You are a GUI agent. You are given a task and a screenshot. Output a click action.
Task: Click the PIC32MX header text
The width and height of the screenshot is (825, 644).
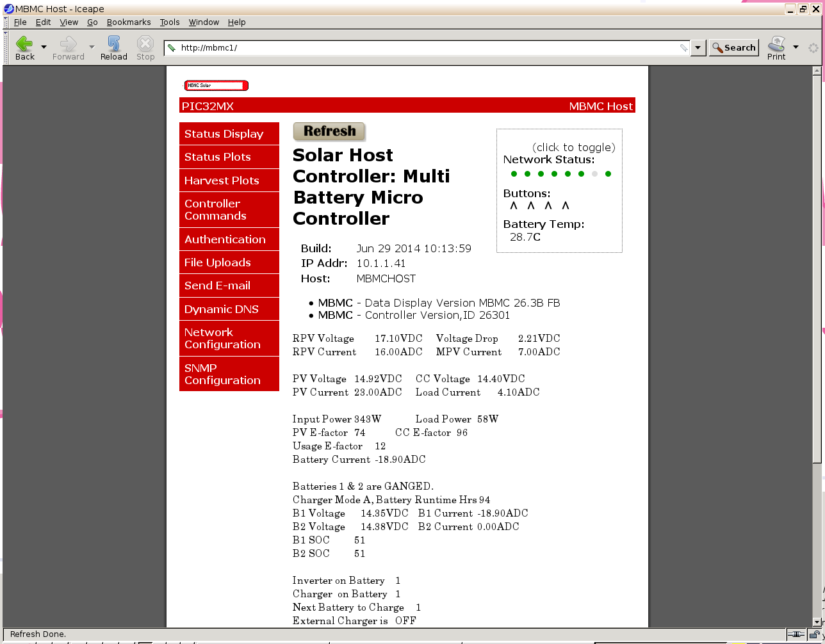click(208, 106)
